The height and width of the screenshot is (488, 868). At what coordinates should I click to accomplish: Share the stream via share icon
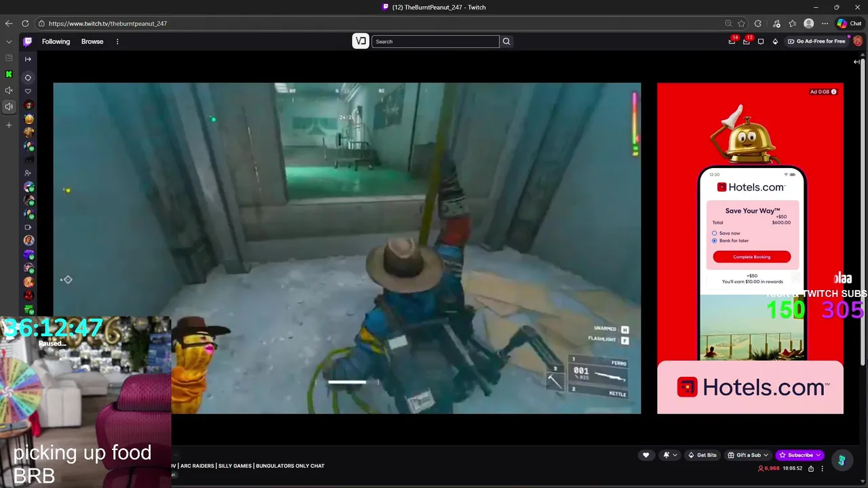[810, 468]
